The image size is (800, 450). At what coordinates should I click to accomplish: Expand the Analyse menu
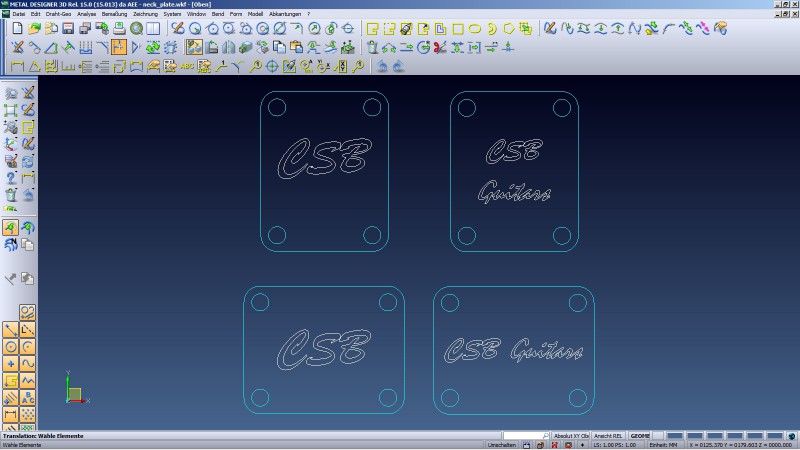[x=87, y=15]
